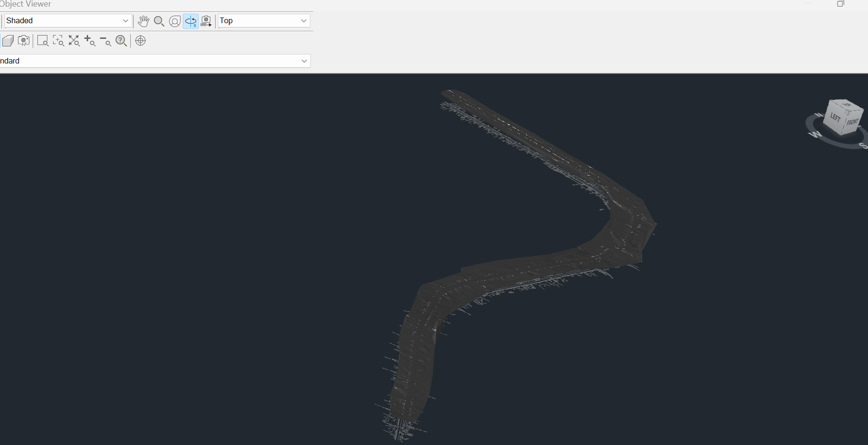Viewport: 868px width, 445px height.
Task: Expand the Standard dropdown below the toolbars
Action: [x=155, y=61]
